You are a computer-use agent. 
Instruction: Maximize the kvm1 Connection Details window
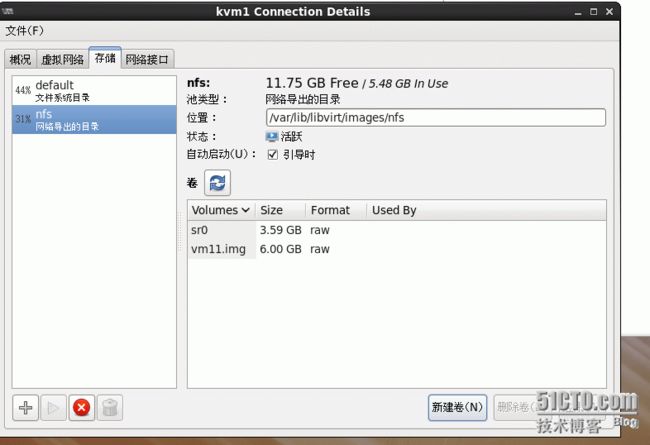tap(594, 12)
